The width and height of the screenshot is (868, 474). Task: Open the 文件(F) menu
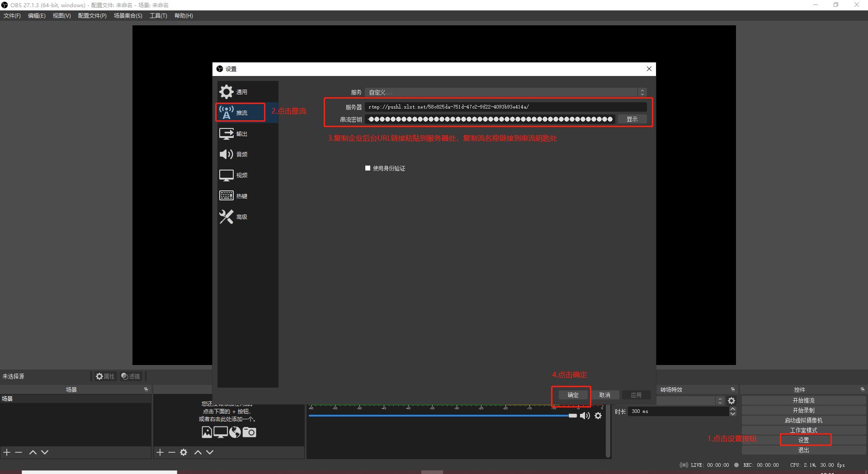[12, 16]
